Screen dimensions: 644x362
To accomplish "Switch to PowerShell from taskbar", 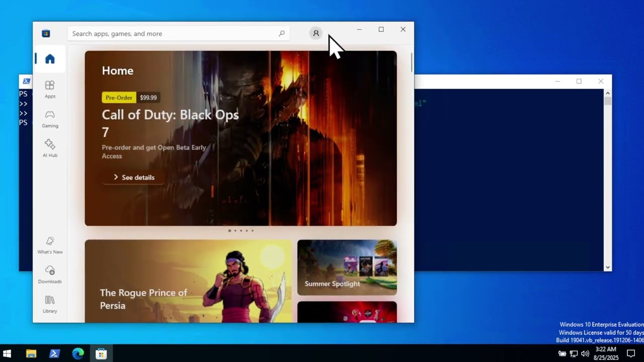I will (55, 353).
